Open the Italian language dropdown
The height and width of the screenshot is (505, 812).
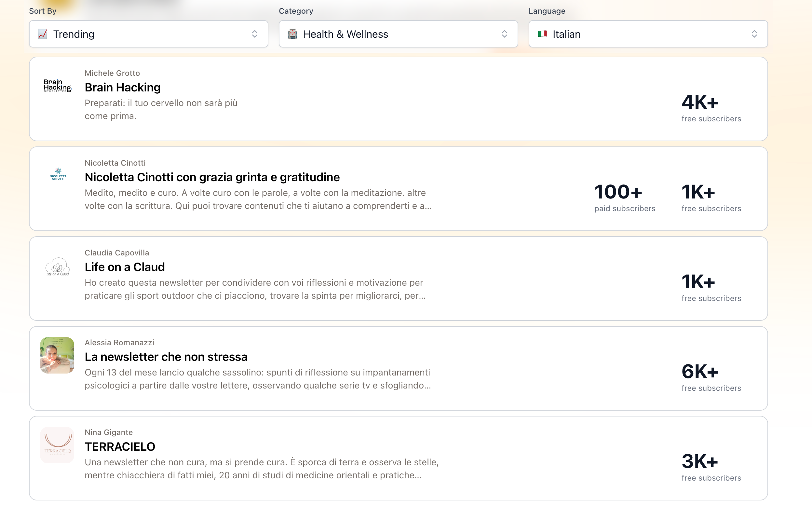[x=648, y=34]
